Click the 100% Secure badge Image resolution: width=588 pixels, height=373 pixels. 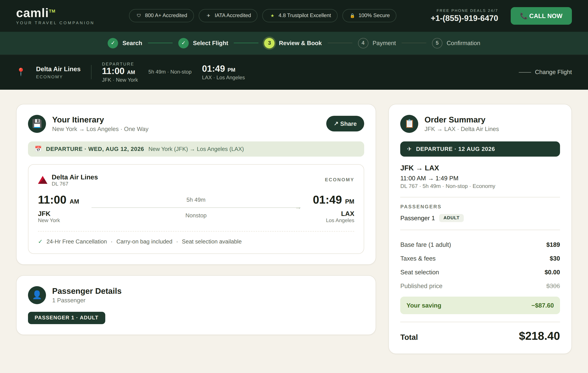[369, 16]
